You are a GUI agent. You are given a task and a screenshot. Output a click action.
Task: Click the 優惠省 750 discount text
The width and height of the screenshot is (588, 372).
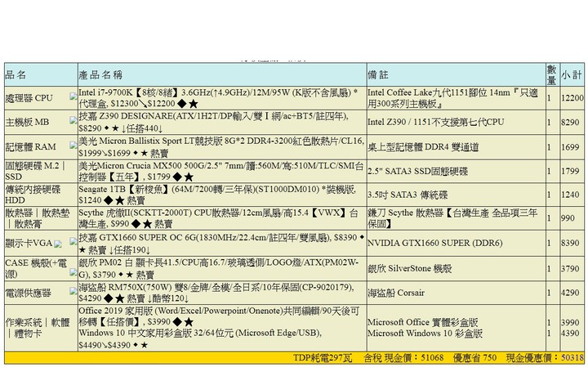click(474, 358)
